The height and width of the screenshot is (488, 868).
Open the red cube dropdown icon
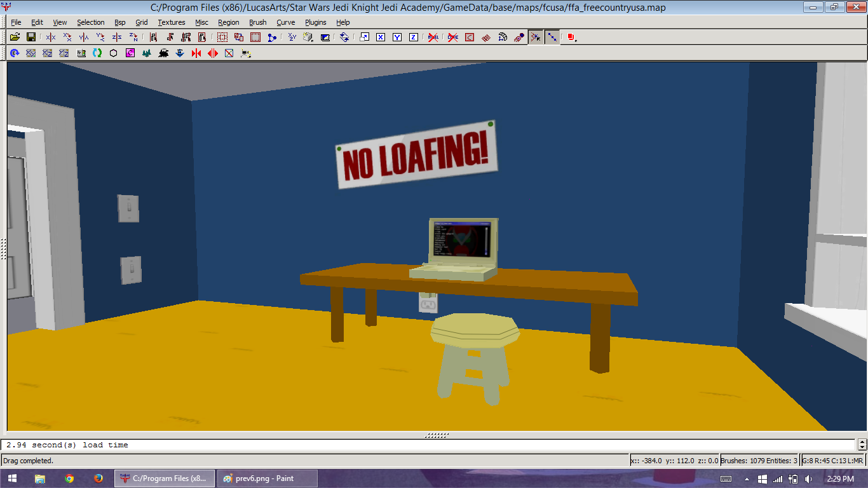571,37
